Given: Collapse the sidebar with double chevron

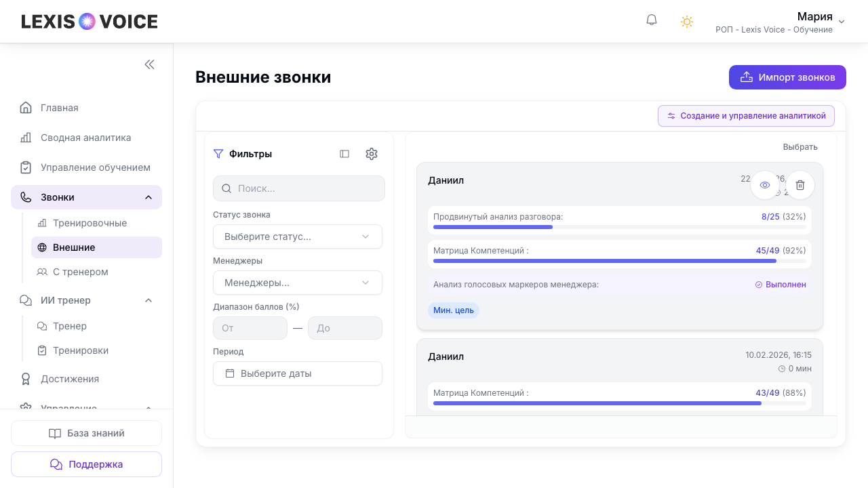Looking at the screenshot, I should pyautogui.click(x=150, y=64).
